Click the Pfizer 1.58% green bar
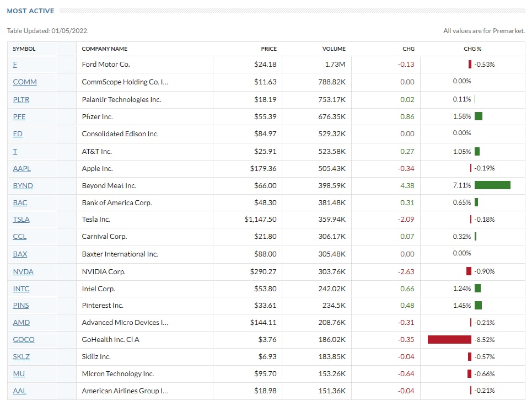Viewport: 532px width, 406px height. pyautogui.click(x=479, y=116)
